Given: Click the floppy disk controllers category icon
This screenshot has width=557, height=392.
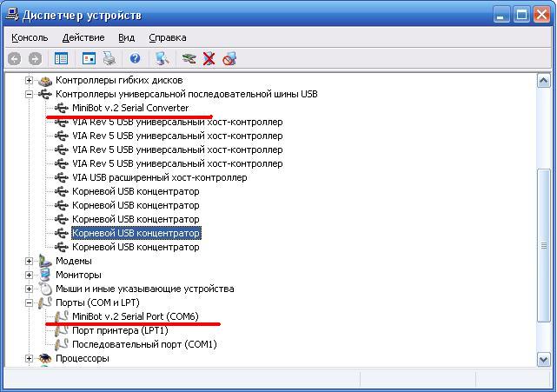Looking at the screenshot, I should pyautogui.click(x=45, y=81).
